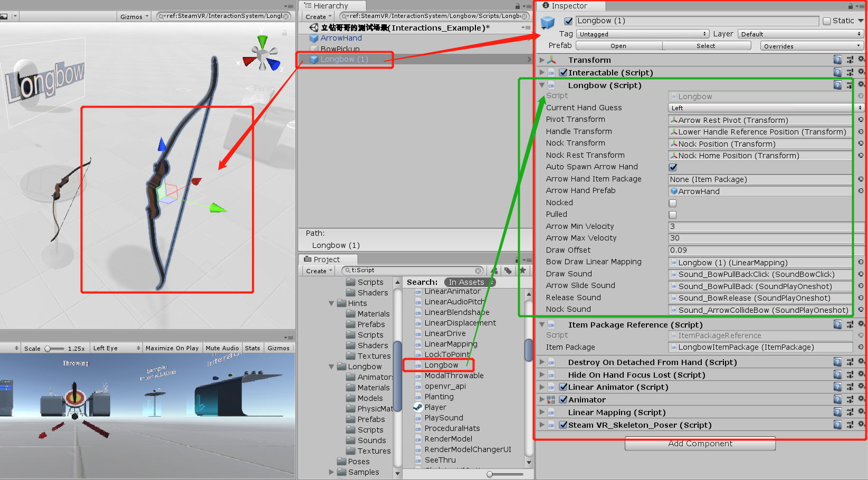Image resolution: width=868 pixels, height=480 pixels.
Task: Click the Longbow script help icon
Action: tap(838, 85)
